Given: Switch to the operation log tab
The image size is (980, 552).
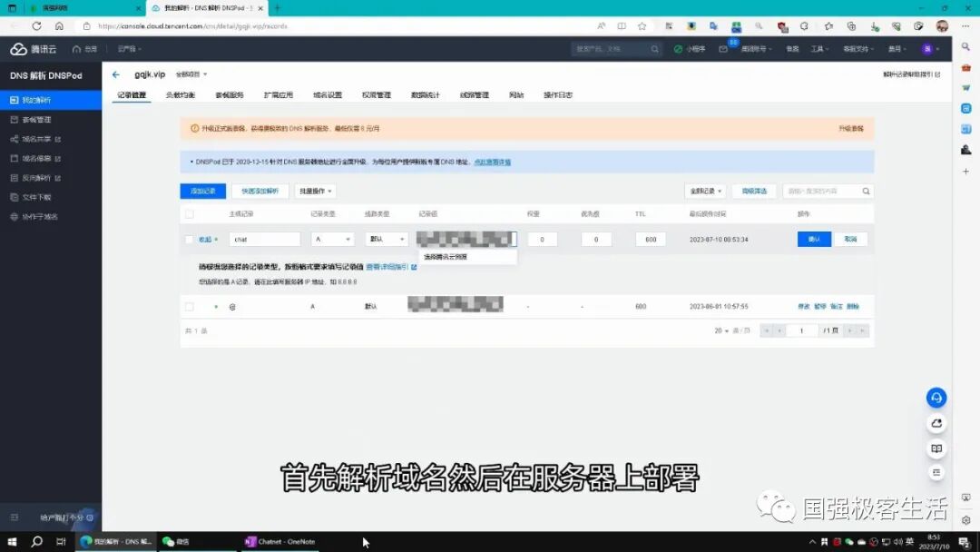Looking at the screenshot, I should coord(558,95).
